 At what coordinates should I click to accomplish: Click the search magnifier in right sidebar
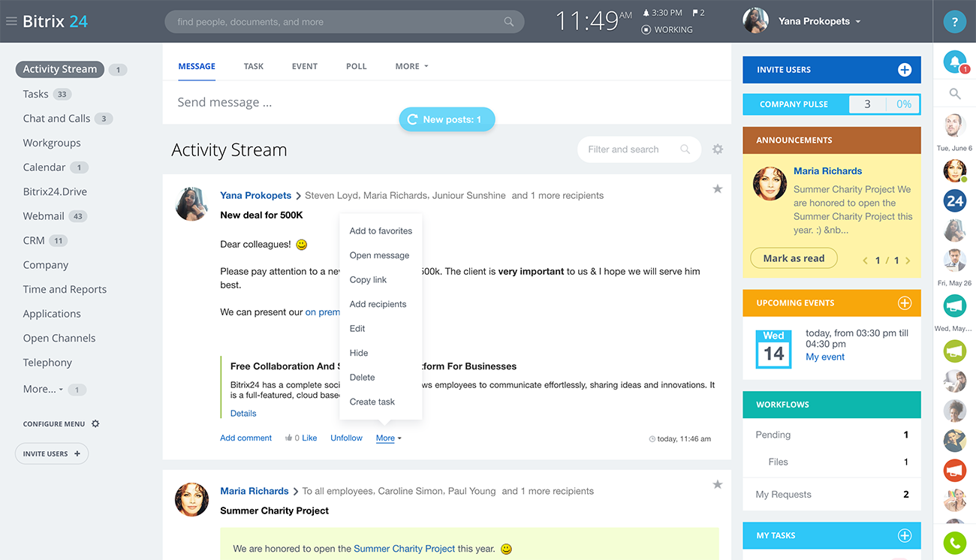[x=953, y=94]
